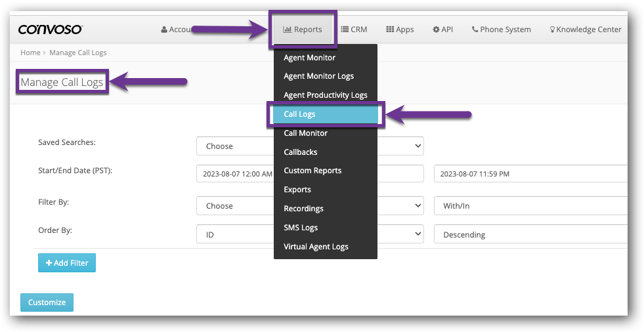The image size is (644, 332).
Task: Choose Agent Productivity Logs in dropdown
Action: 326,95
